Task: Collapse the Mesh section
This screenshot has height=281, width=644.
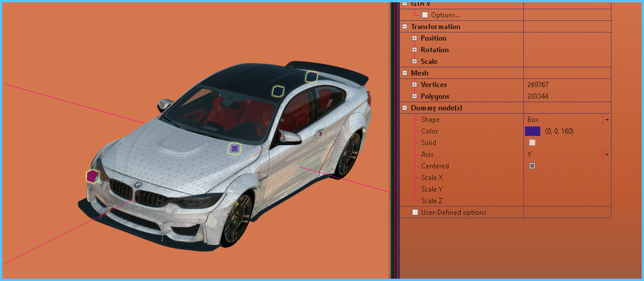Action: pyautogui.click(x=404, y=73)
